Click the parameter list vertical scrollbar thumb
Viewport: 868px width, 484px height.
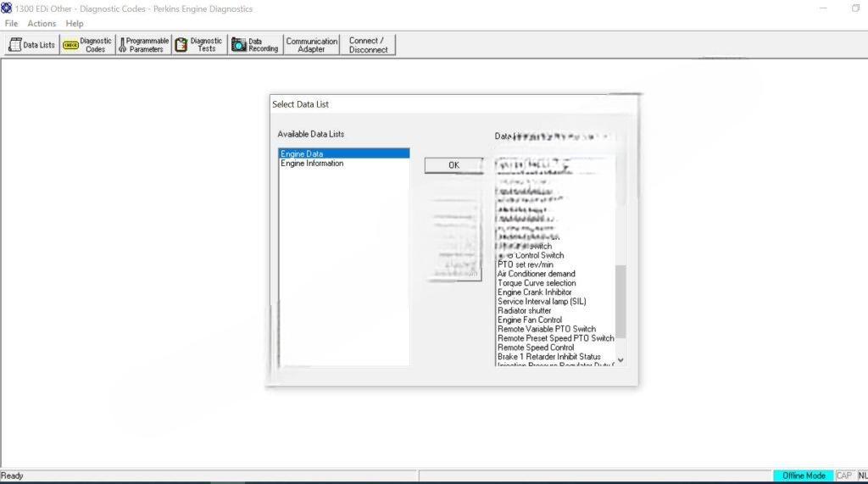coord(620,301)
